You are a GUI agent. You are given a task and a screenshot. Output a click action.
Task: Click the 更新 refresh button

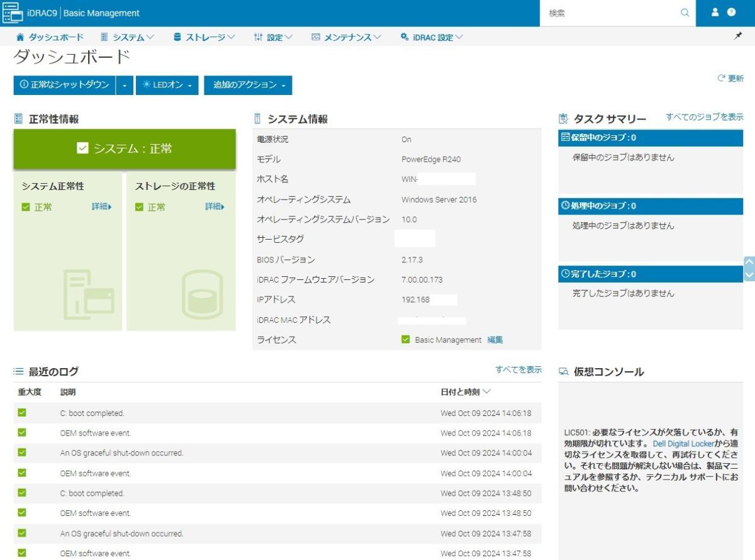pyautogui.click(x=730, y=79)
